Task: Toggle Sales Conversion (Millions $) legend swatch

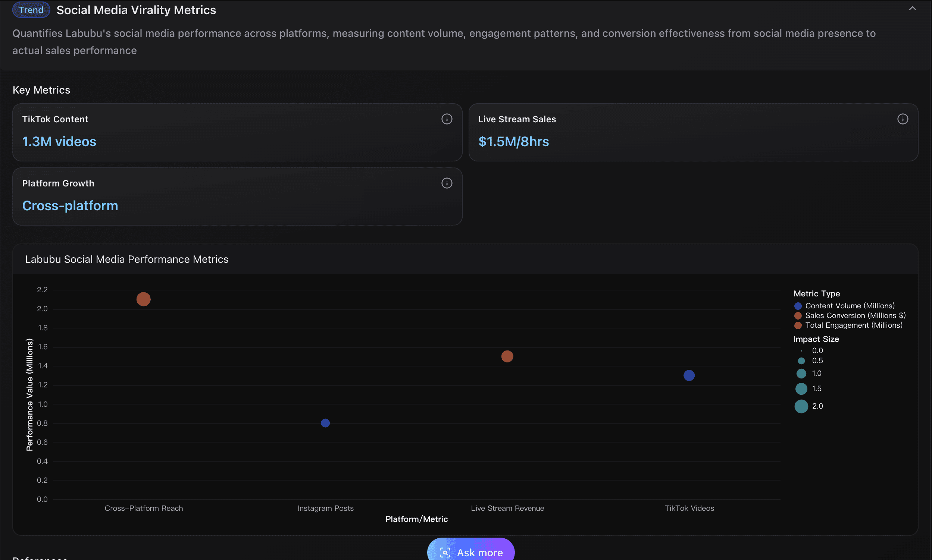Action: [x=798, y=316]
